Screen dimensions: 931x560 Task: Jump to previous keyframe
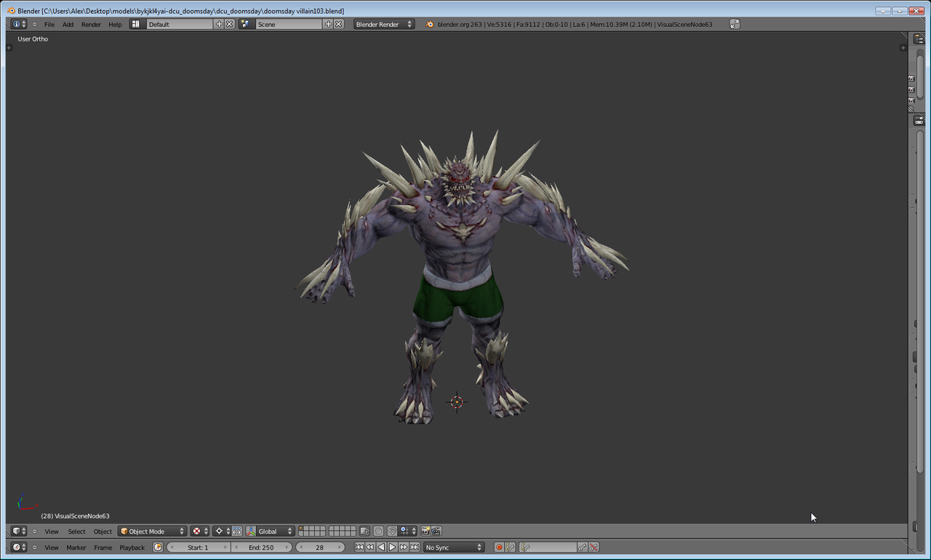point(370,548)
